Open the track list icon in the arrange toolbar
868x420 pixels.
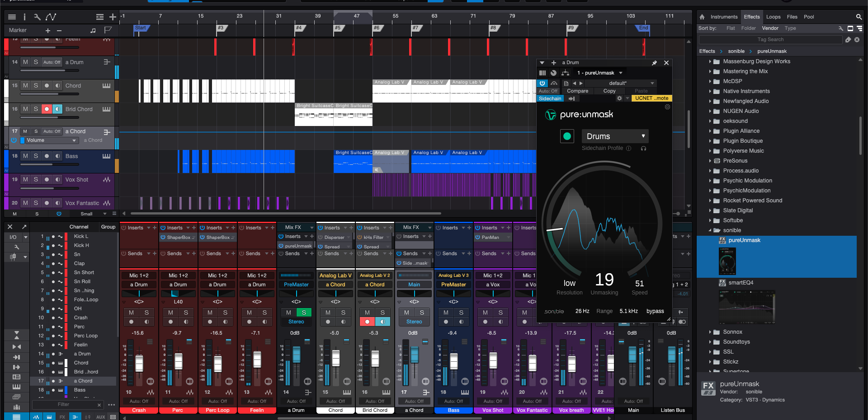pyautogui.click(x=12, y=17)
